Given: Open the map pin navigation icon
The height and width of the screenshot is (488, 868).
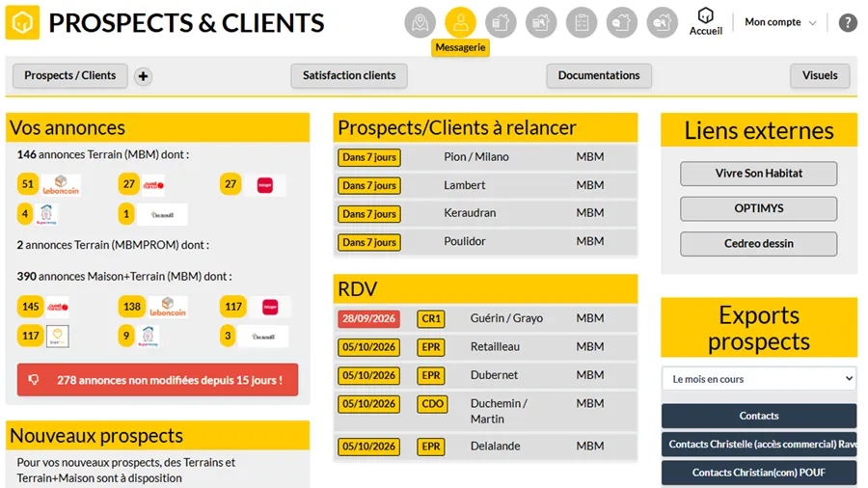Looking at the screenshot, I should (420, 23).
